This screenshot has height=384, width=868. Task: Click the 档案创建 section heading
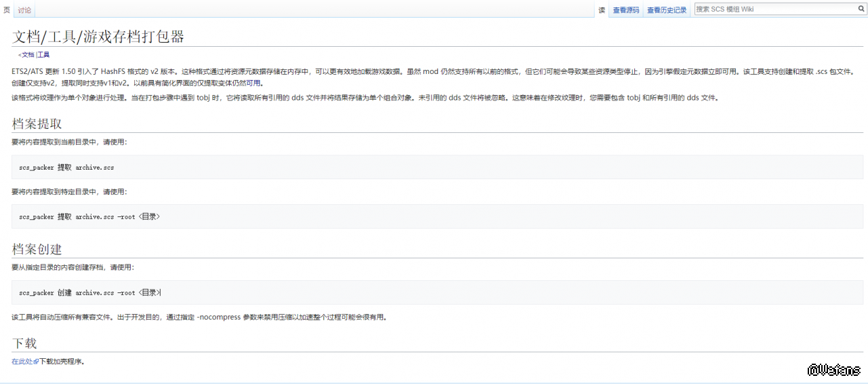click(x=37, y=248)
